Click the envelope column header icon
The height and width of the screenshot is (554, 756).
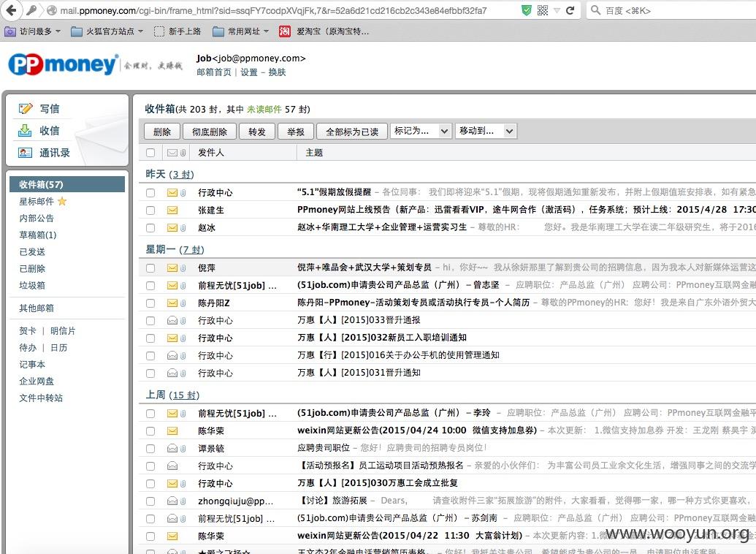pos(172,153)
